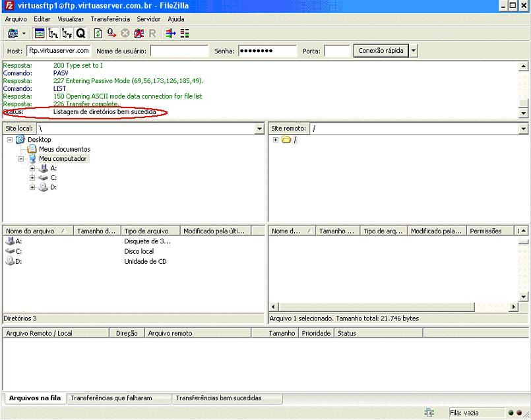Open the Visualizar menu
Viewport: 531px width, 420px height.
[71, 19]
